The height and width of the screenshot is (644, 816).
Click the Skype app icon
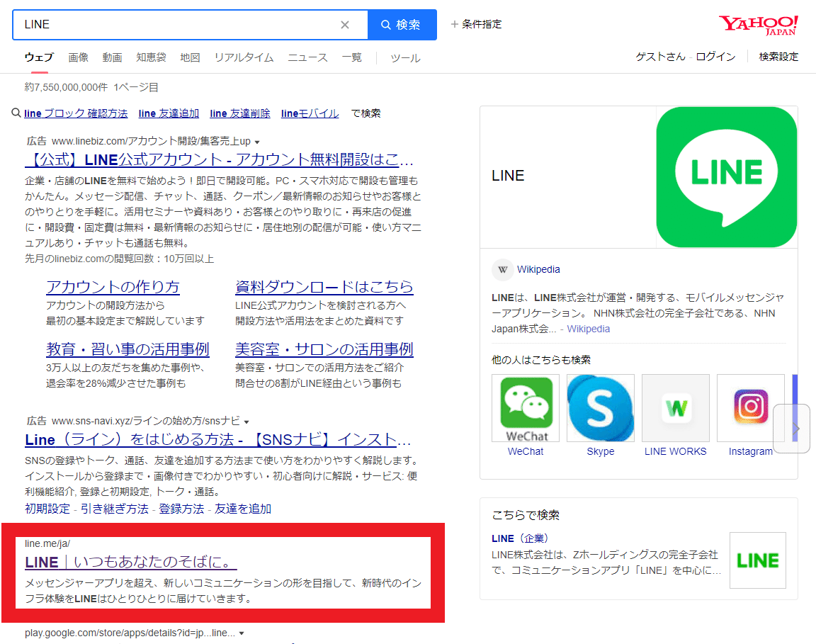pyautogui.click(x=601, y=407)
